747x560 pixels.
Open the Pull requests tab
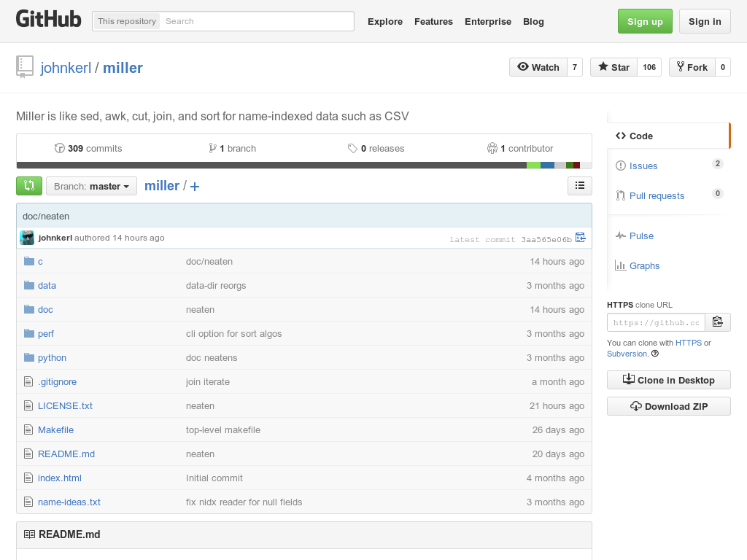click(668, 195)
